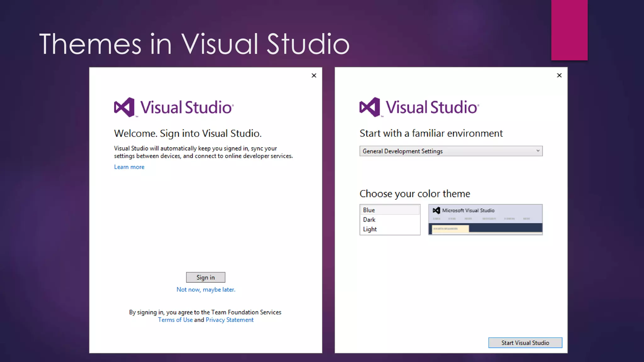Click the 'Themes in Visual Studio' slide title
644x362 pixels.
pos(194,44)
